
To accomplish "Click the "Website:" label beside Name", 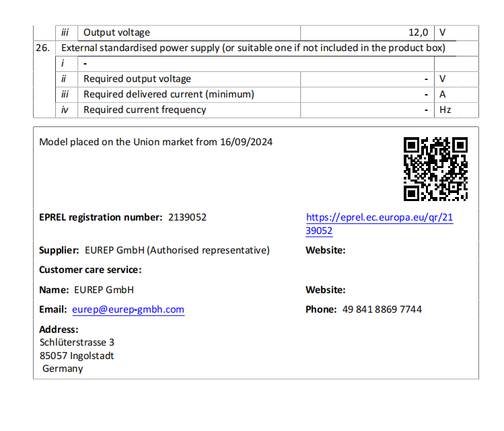I will pyautogui.click(x=325, y=290).
